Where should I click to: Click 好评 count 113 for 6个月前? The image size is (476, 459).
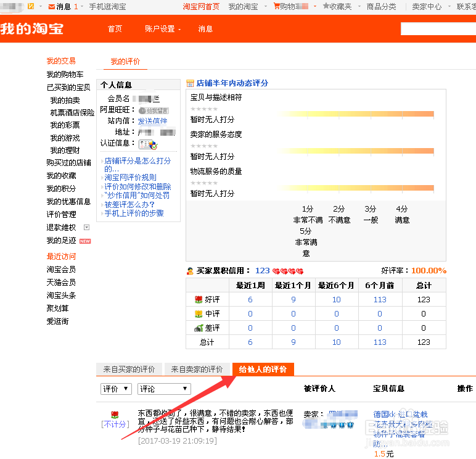click(380, 300)
